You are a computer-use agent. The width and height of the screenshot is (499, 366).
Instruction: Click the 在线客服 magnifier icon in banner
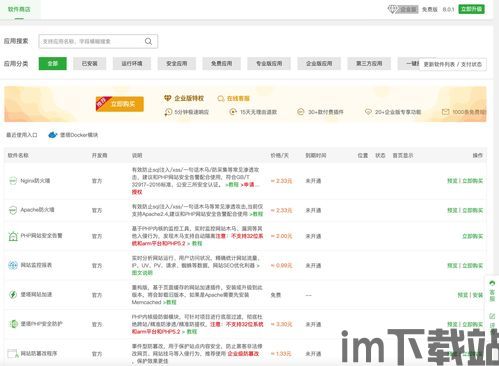coord(220,99)
